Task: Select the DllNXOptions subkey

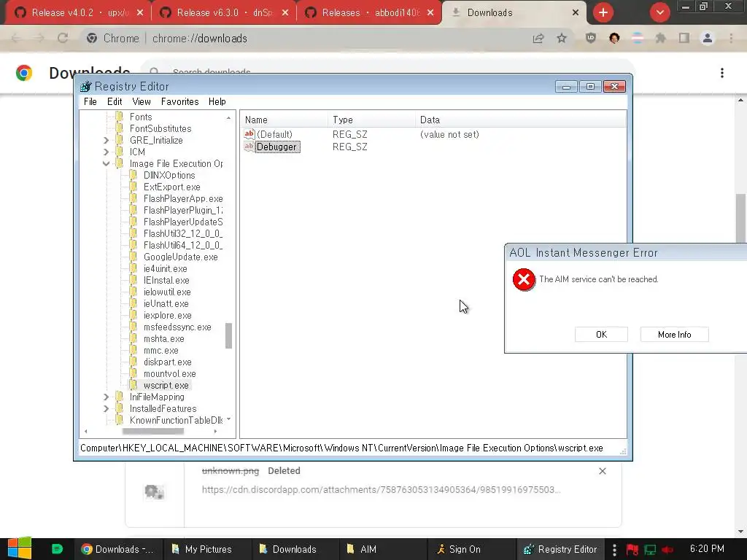Action: click(169, 175)
